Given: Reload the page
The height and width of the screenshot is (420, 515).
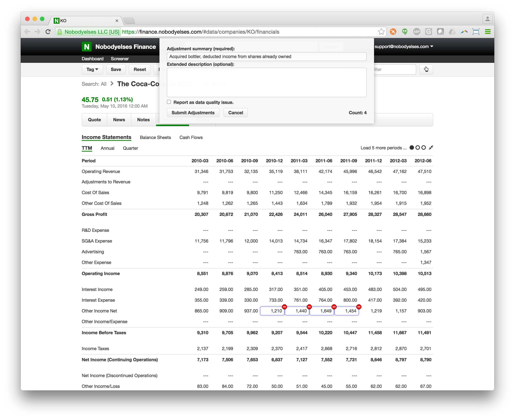Looking at the screenshot, I should tap(48, 32).
